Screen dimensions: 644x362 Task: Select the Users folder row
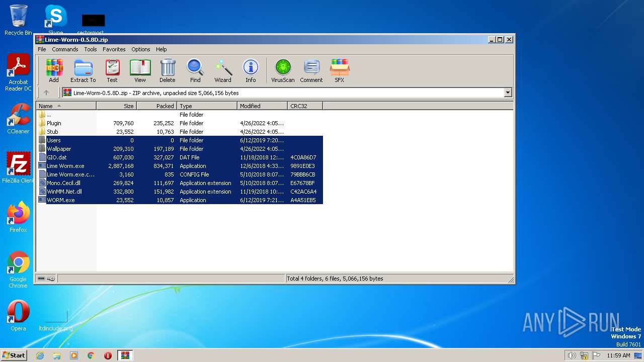180,140
